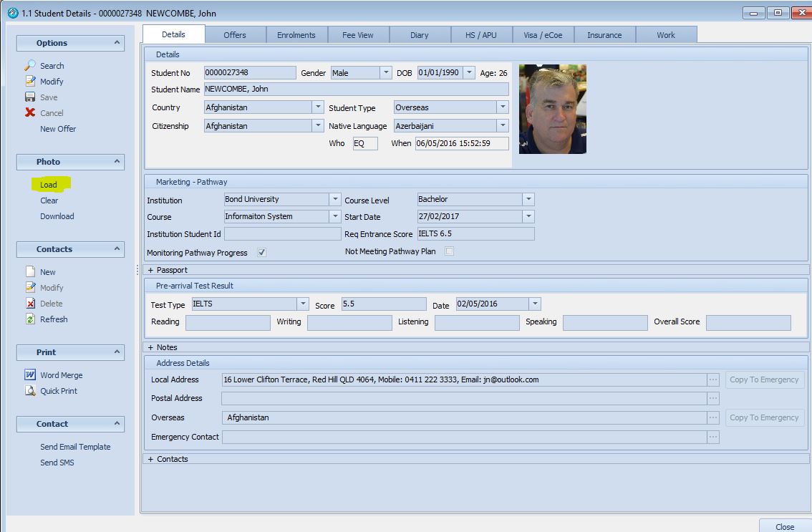Screen dimensions: 812x532
Task: Click the student photo thumbnail
Action: [552, 109]
